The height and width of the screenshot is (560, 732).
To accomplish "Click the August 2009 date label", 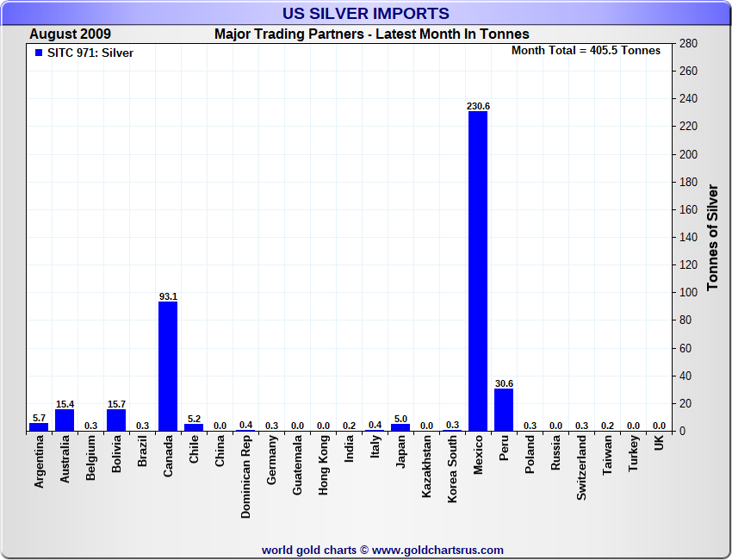I will (70, 34).
